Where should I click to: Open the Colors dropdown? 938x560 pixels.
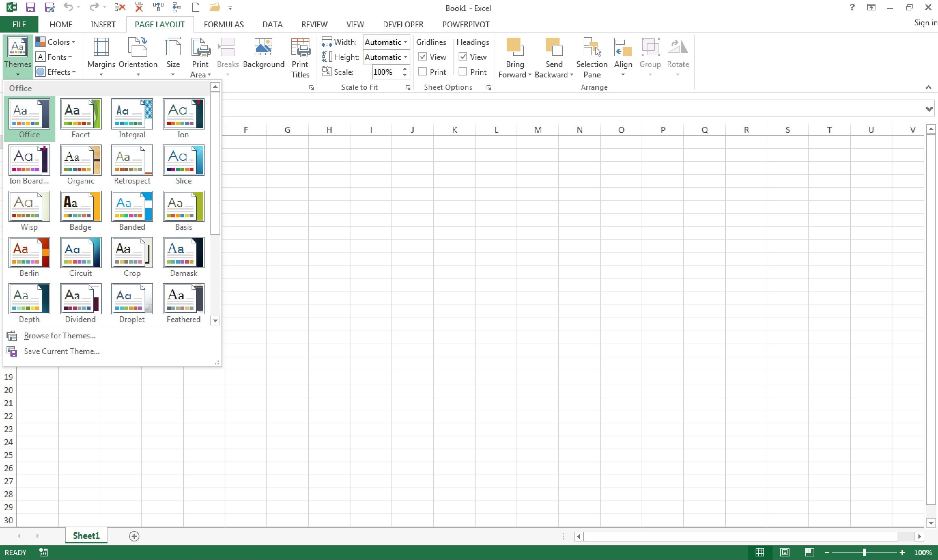55,42
